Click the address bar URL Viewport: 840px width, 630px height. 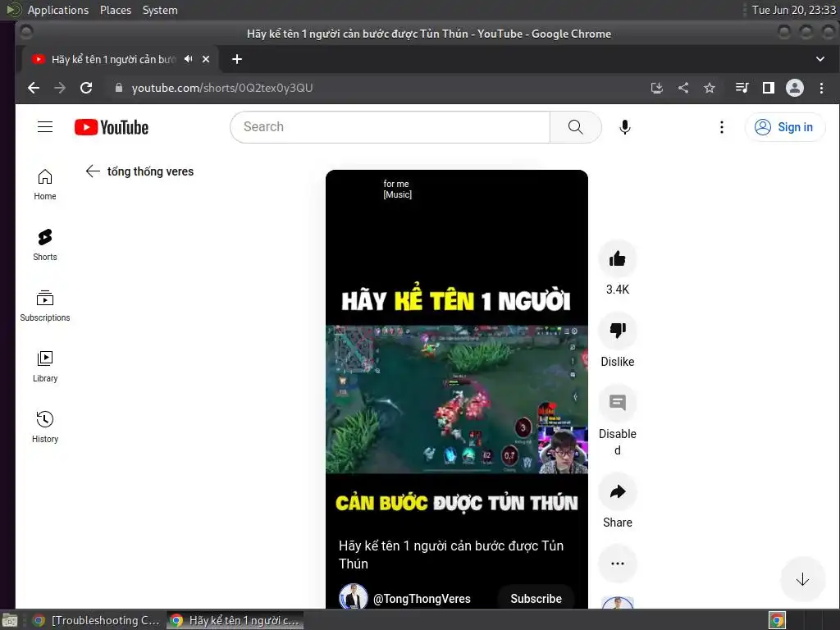pyautogui.click(x=221, y=88)
